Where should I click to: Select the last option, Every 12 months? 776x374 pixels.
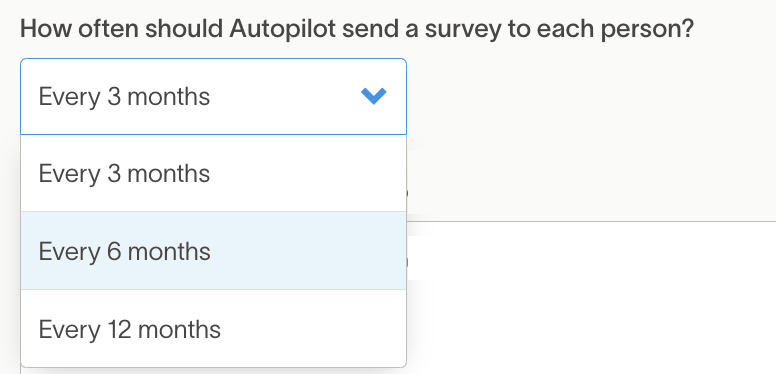pos(213,329)
